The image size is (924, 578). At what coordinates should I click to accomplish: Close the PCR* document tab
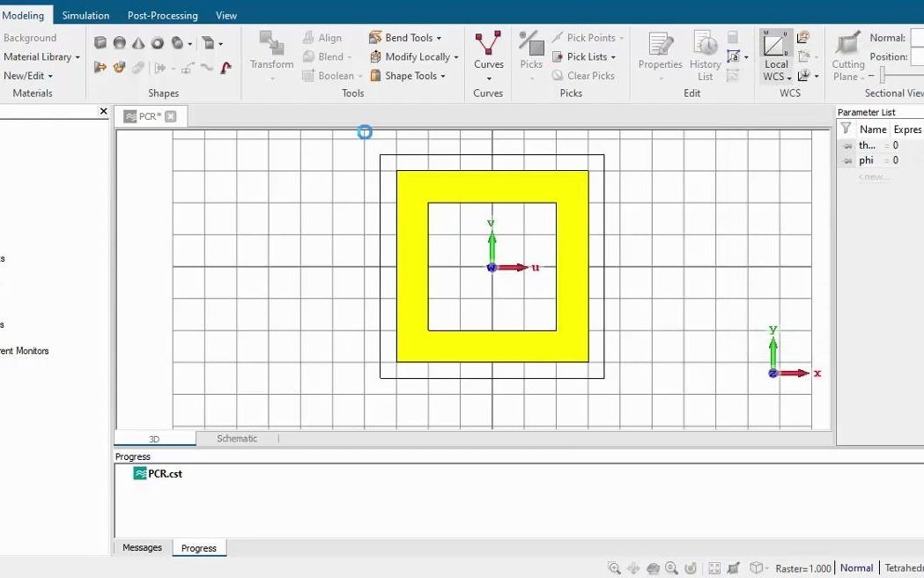pyautogui.click(x=170, y=116)
